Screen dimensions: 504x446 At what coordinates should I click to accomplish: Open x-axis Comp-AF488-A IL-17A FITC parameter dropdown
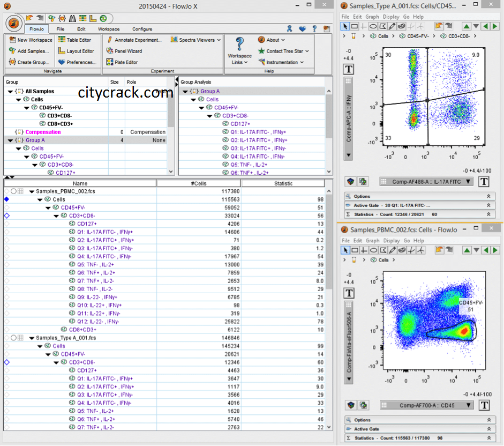[426, 182]
